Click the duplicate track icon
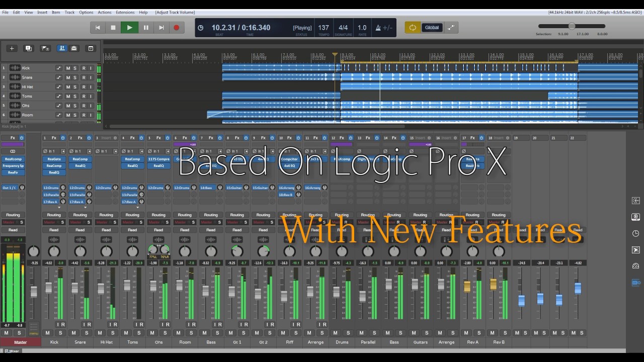Image resolution: width=644 pixels, height=362 pixels. click(x=28, y=48)
